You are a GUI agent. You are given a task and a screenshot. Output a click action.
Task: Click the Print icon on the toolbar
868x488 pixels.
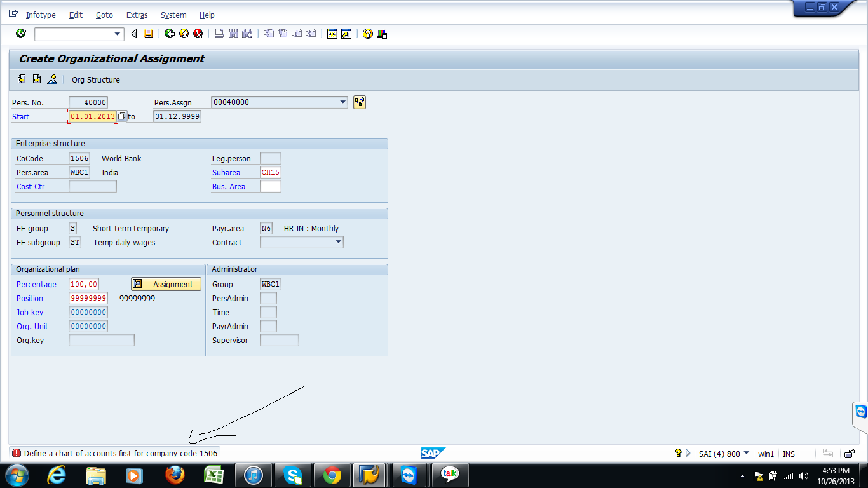tap(217, 34)
